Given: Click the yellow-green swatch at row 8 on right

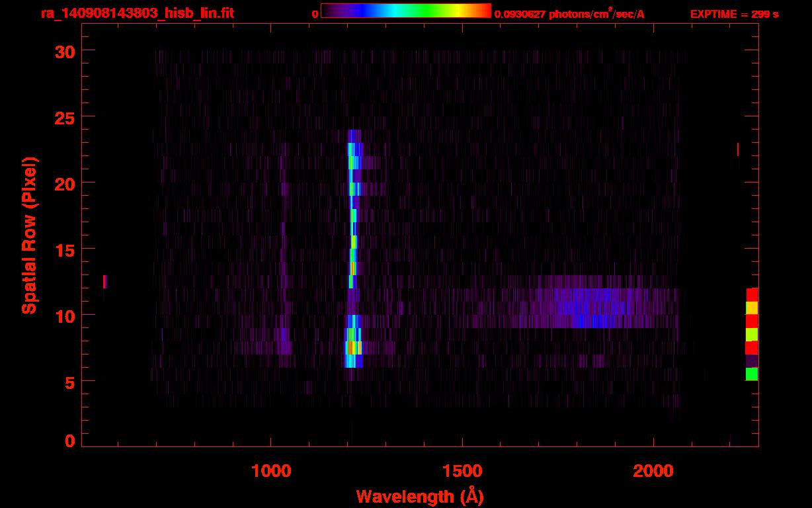Looking at the screenshot, I should coord(752,334).
